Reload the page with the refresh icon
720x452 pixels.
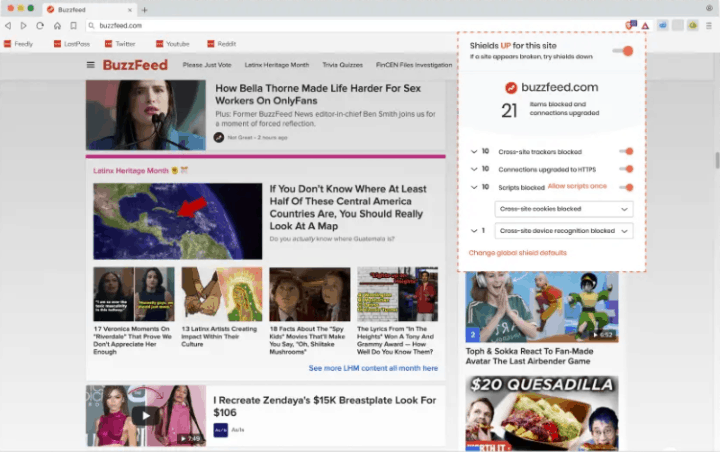pos(40,26)
